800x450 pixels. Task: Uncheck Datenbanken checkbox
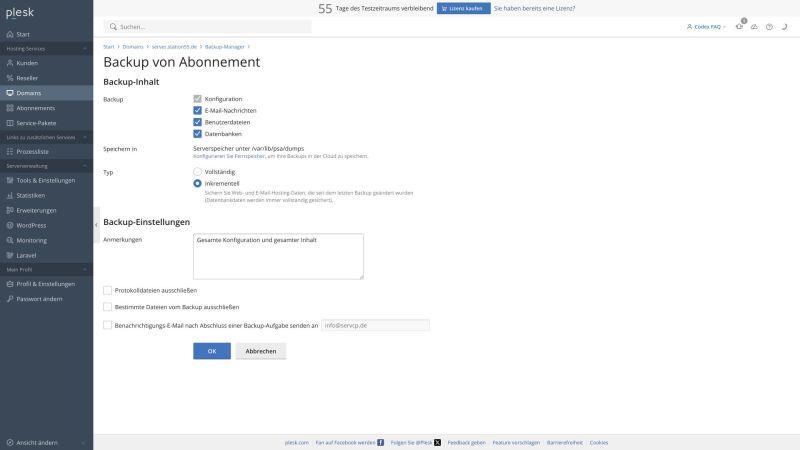[x=197, y=134]
